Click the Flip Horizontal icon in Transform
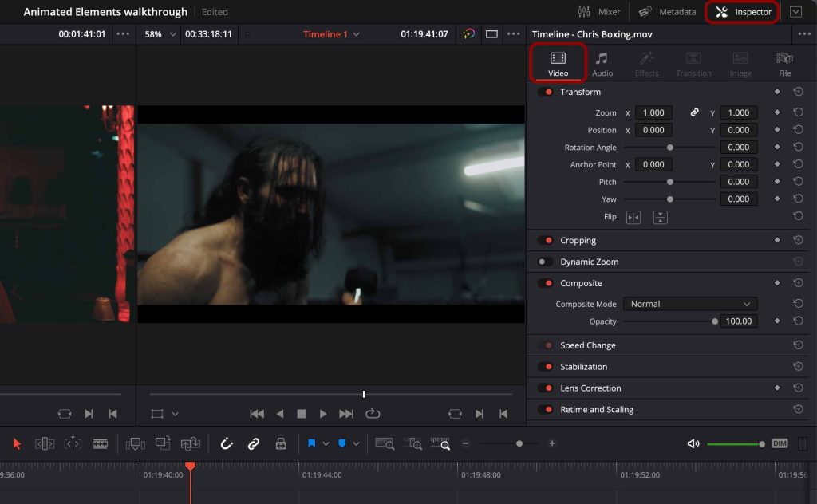817x504 pixels. coord(633,216)
